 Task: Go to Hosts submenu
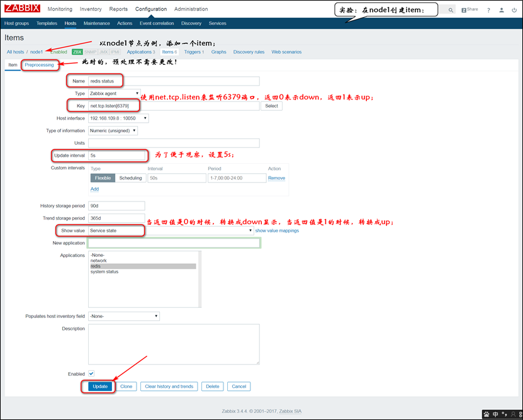tap(70, 23)
